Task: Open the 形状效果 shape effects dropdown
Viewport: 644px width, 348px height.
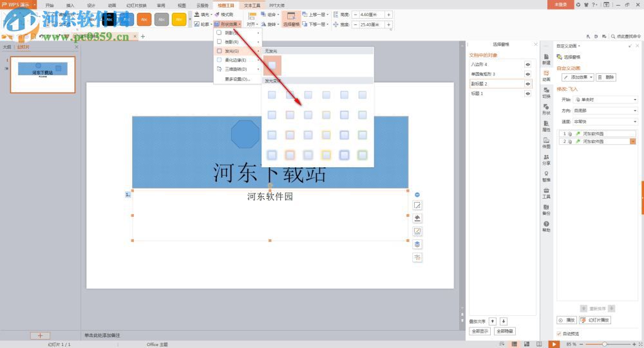Action: [x=227, y=24]
